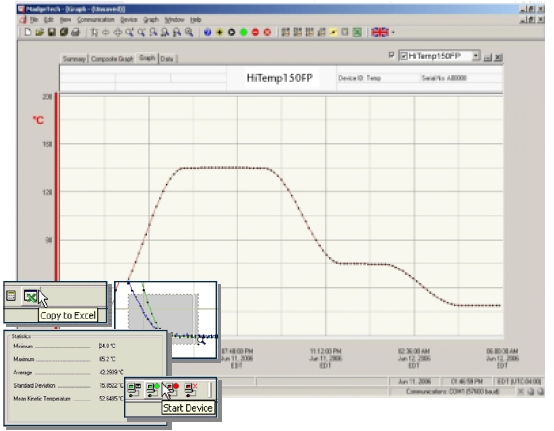Click the device icon with red X
Image resolution: width=554 pixels, height=431 pixels.
coord(191,390)
